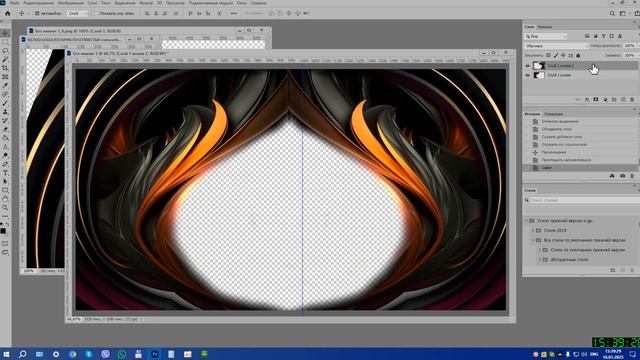Image resolution: width=640 pixels, height=360 pixels.
Task: Open Windows taskbar search
Action: [22, 354]
